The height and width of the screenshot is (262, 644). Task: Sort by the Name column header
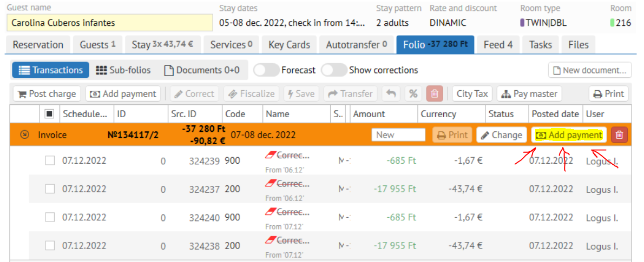tap(296, 114)
